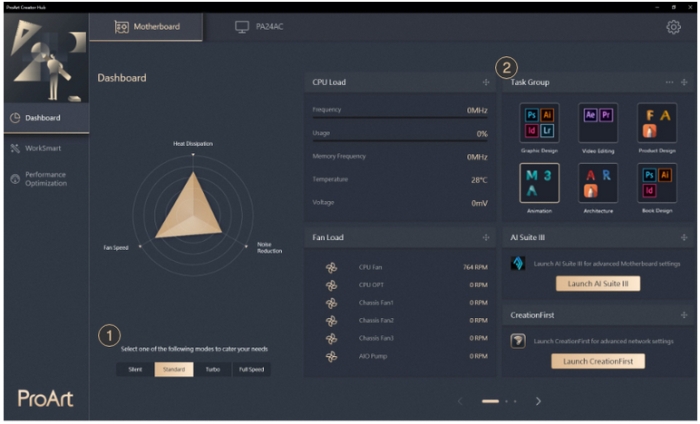Click the Heat Dissipation chart label
700x424 pixels.
pos(193,144)
